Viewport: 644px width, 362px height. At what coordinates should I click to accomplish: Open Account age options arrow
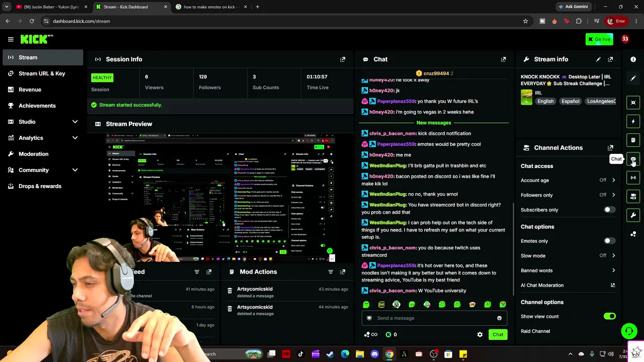pos(613,180)
